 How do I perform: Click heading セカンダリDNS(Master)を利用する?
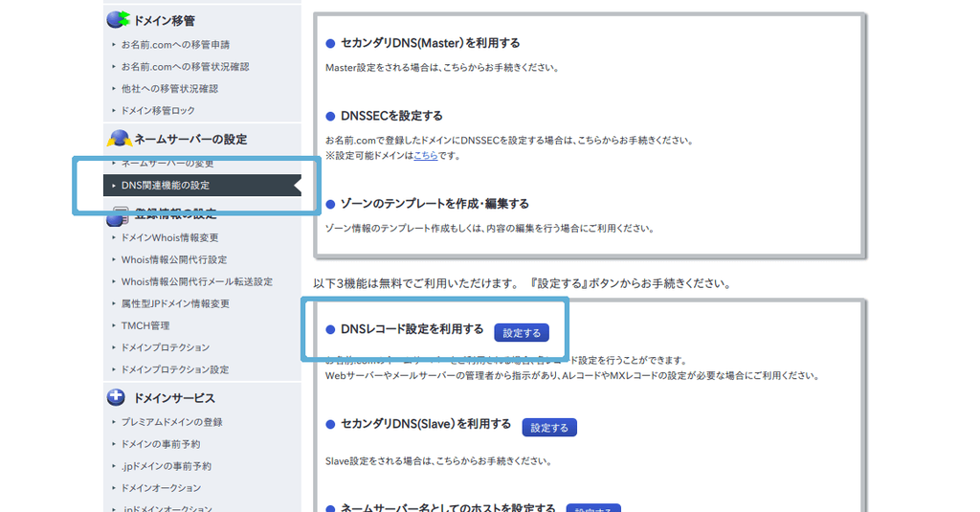point(430,43)
